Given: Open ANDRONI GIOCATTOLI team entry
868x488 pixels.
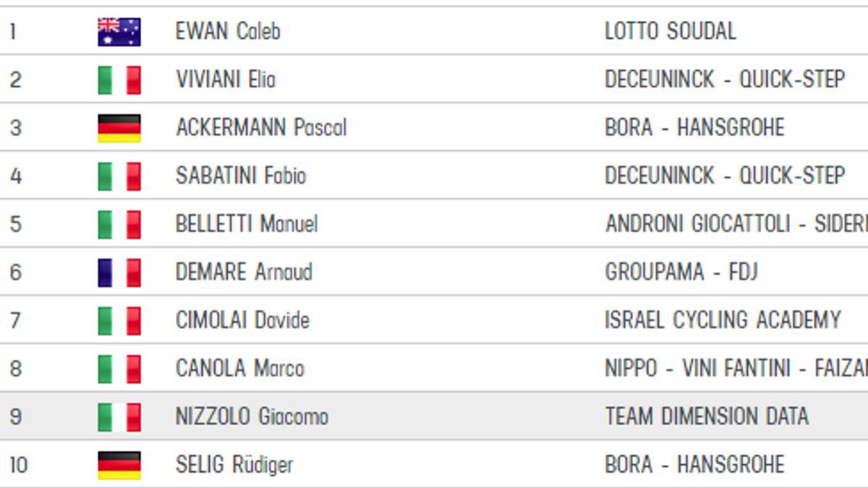Looking at the screenshot, I should (x=736, y=224).
